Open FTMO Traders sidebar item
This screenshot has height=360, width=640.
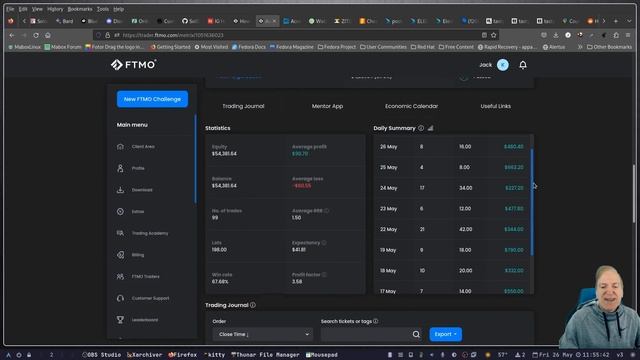(145, 276)
